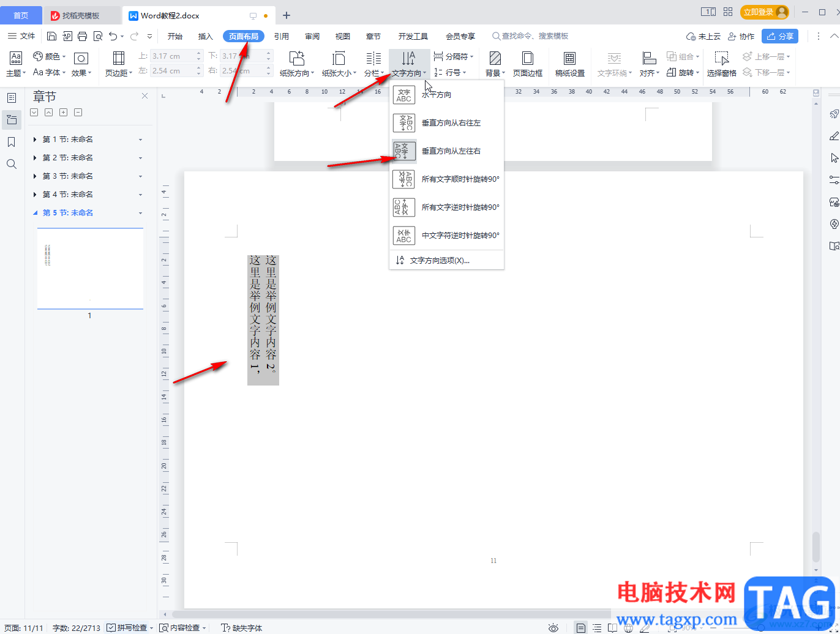This screenshot has height=634, width=840.
Task: Switch to the 开始 ribbon tab
Action: [x=175, y=36]
